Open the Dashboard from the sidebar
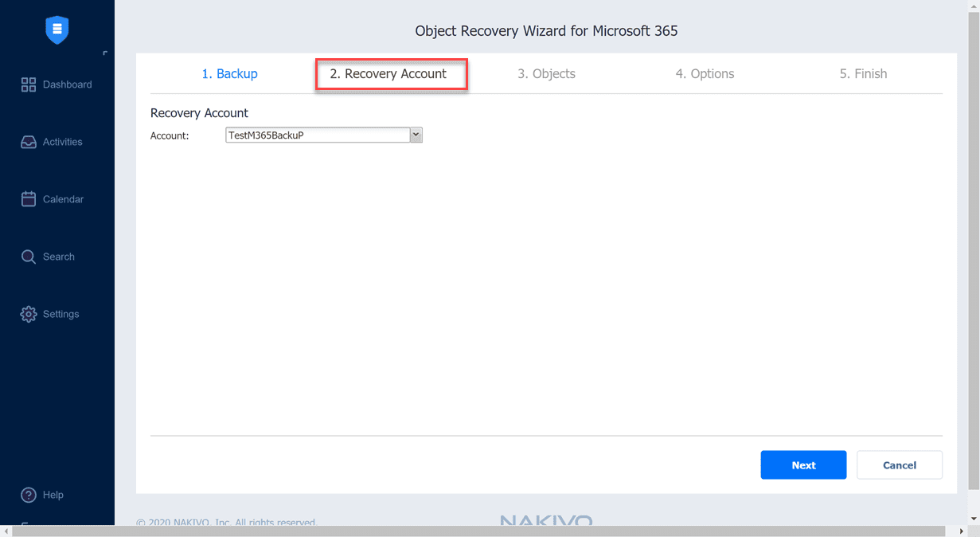The height and width of the screenshot is (537, 980). click(57, 84)
